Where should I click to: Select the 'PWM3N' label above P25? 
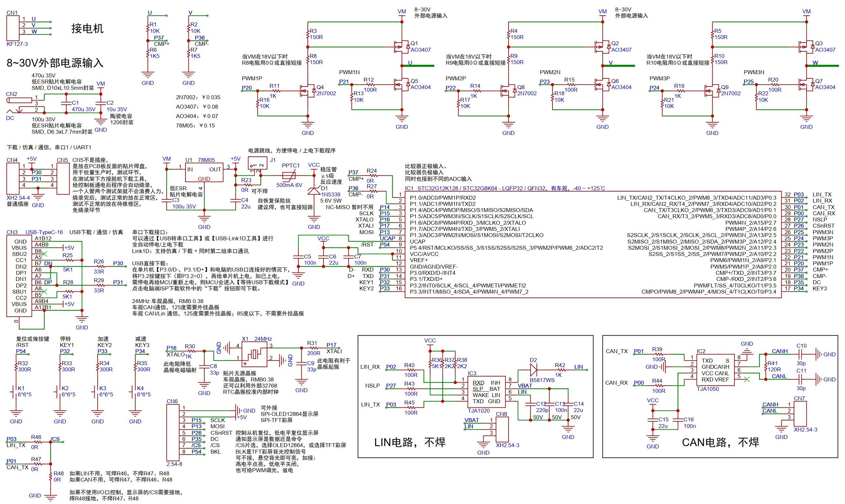[754, 72]
